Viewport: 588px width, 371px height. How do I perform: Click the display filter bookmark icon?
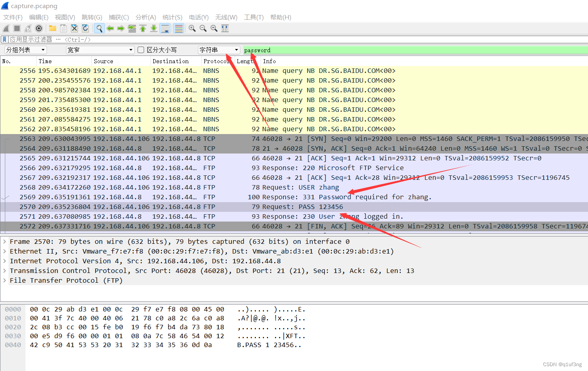click(x=4, y=39)
